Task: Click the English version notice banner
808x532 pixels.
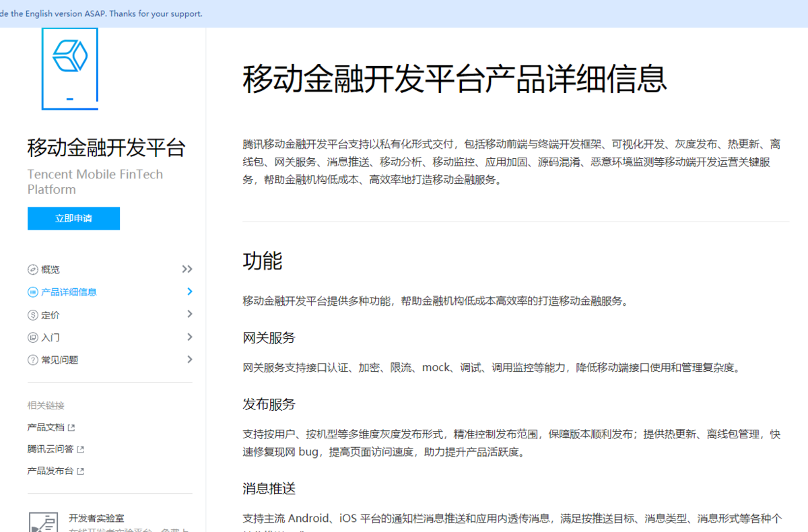Action: click(101, 13)
